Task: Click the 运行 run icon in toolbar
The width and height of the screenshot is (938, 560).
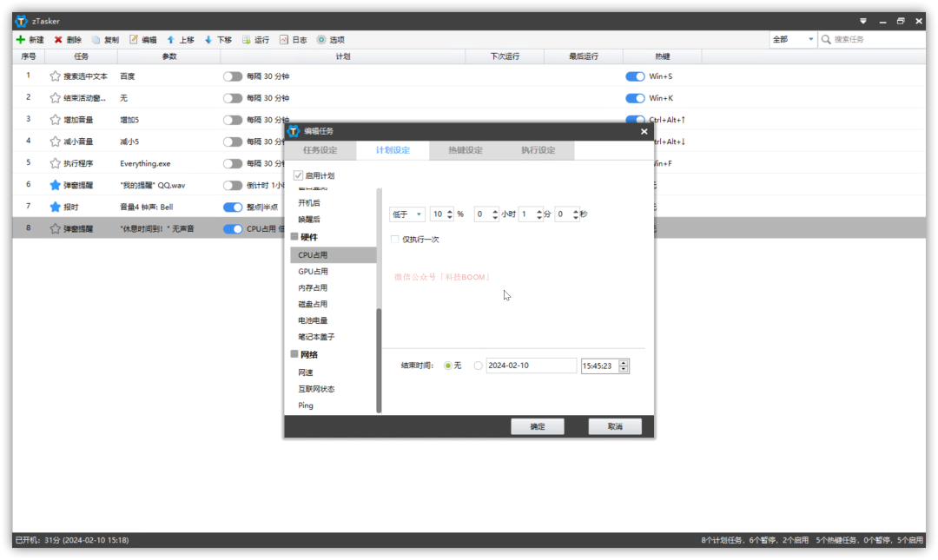Action: (246, 39)
